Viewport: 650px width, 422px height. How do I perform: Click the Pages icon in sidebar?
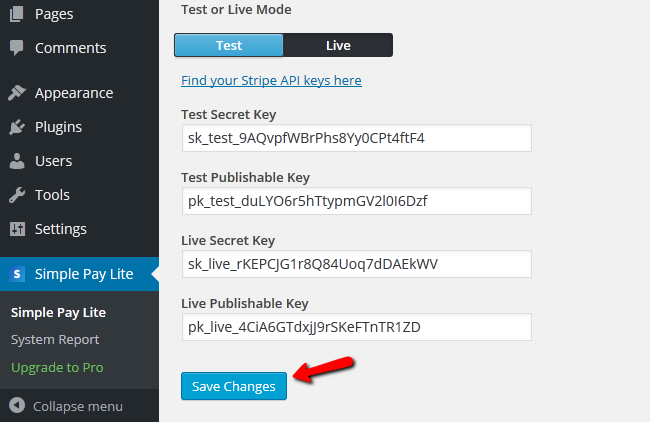(16, 14)
